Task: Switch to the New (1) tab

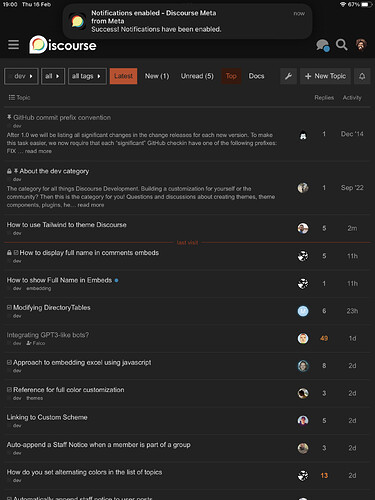Action: (x=157, y=76)
